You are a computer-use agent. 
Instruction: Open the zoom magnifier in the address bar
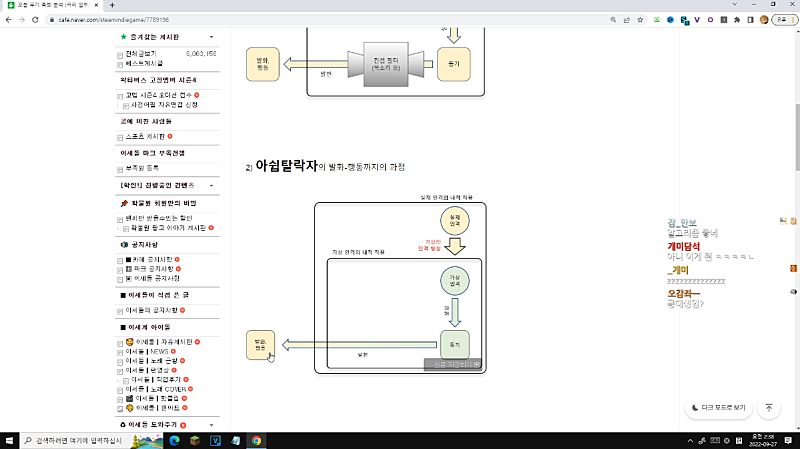click(x=613, y=20)
